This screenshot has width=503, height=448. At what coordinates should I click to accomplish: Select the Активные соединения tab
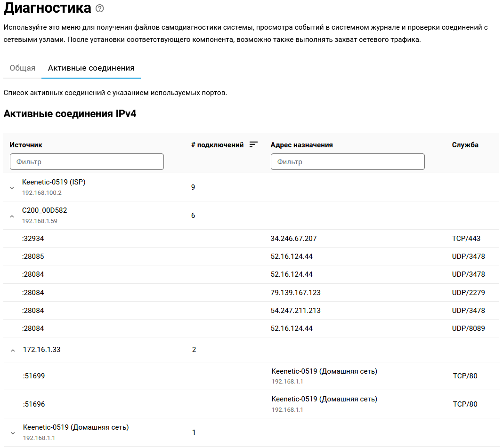pyautogui.click(x=91, y=68)
